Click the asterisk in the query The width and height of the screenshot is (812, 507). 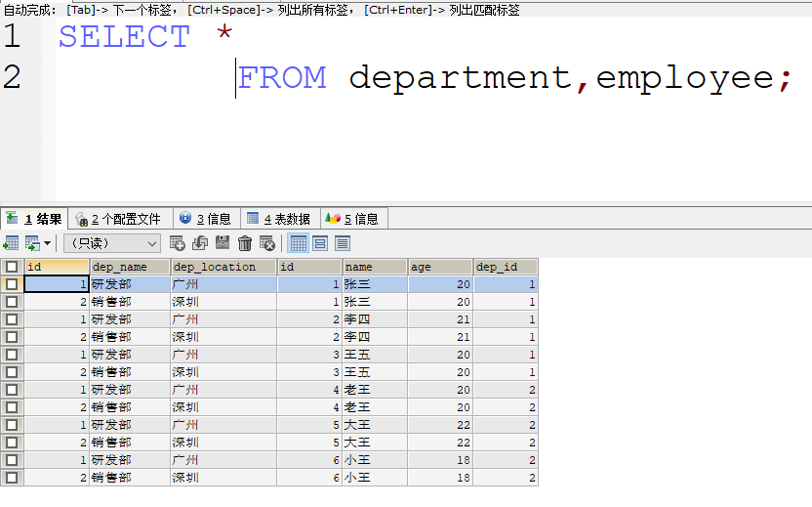coord(224,33)
